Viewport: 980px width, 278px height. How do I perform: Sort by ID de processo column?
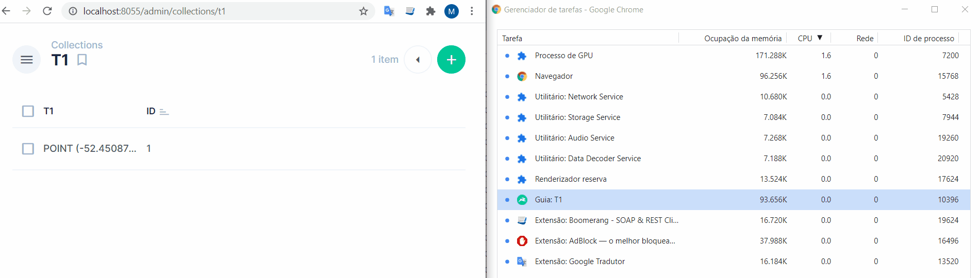929,38
